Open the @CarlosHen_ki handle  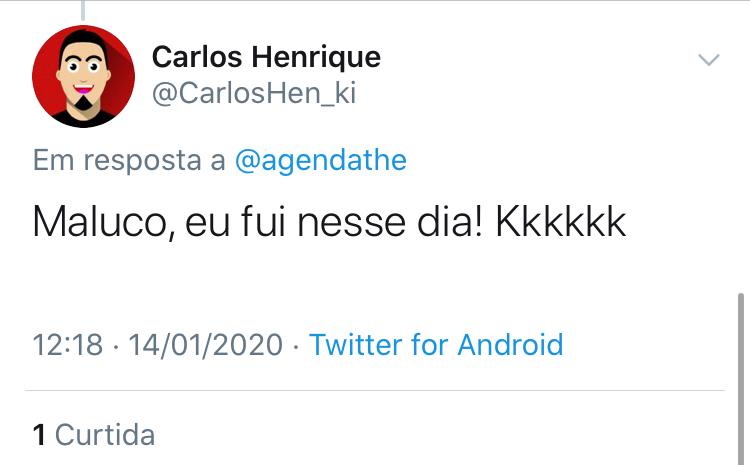pos(254,94)
